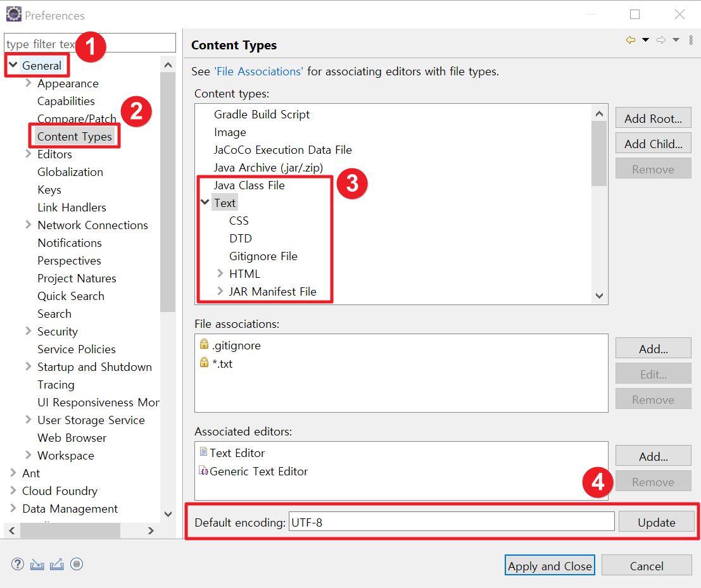This screenshot has width=701, height=588.
Task: Collapse the General tree node
Action: 13,65
